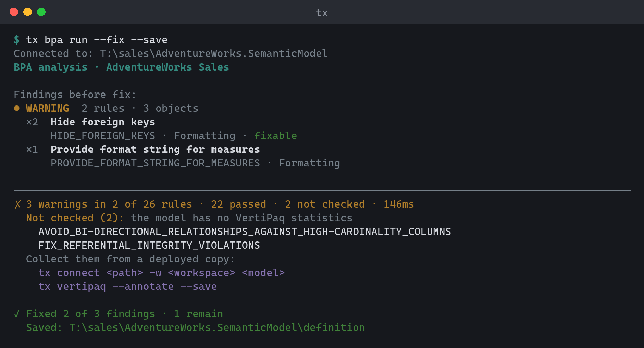
Task: Click the "146ms" duration value
Action: point(399,204)
